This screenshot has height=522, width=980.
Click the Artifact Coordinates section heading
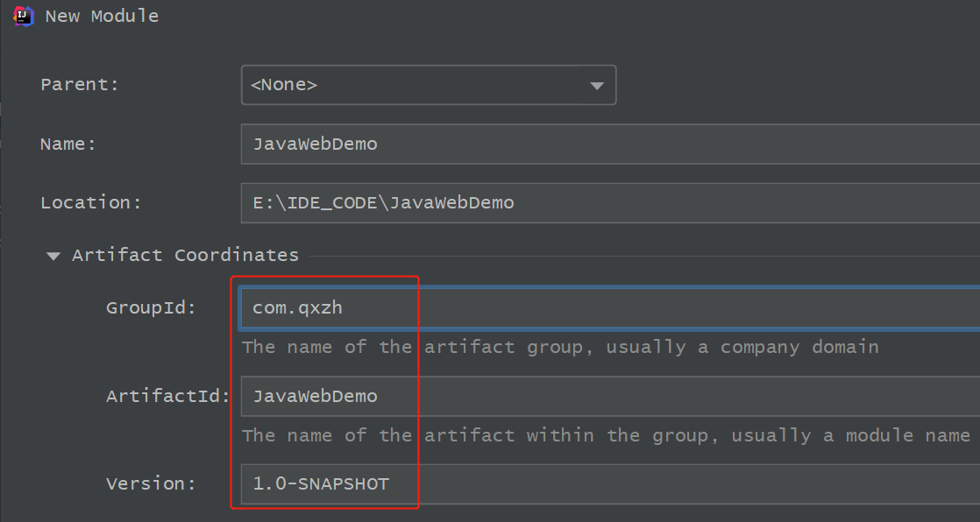(x=185, y=255)
